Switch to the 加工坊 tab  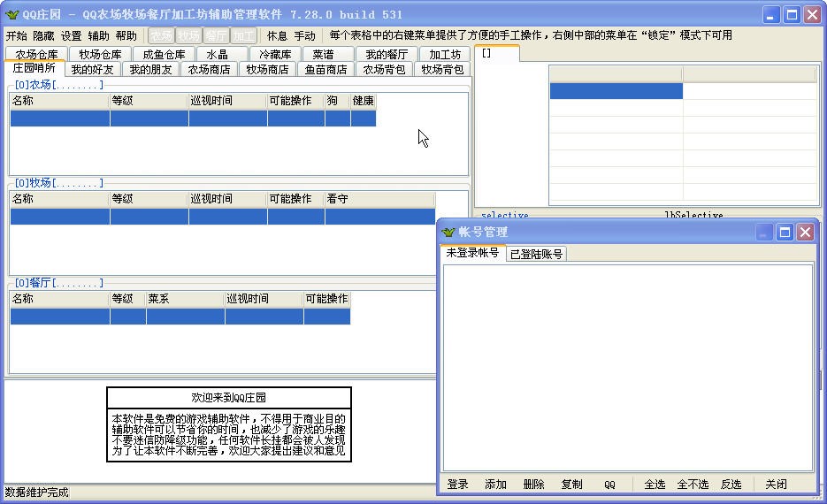coord(445,54)
